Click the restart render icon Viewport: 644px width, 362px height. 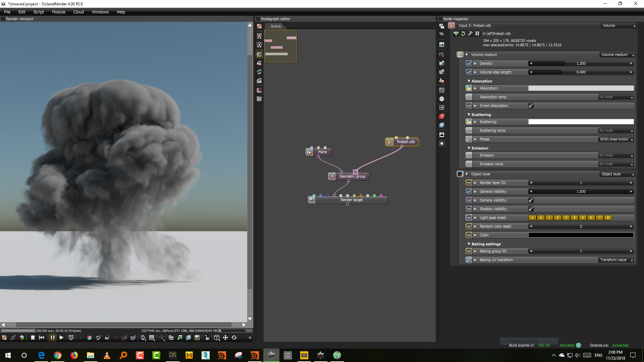click(x=42, y=338)
